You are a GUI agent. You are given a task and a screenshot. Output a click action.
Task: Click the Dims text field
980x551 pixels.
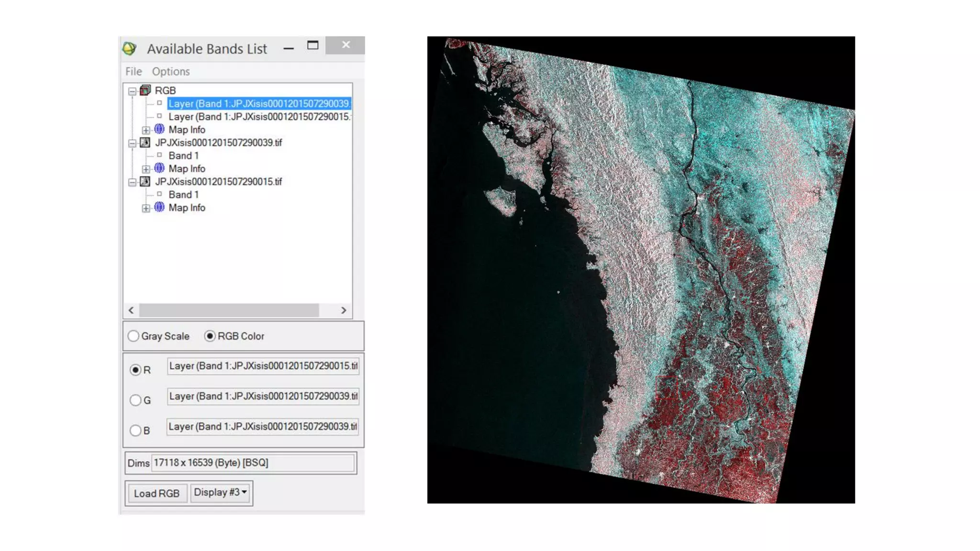tap(253, 463)
